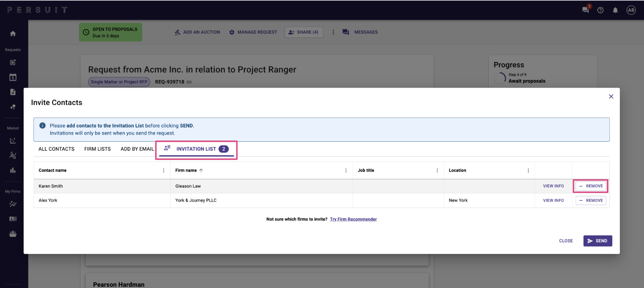644x288 pixels.
Task: Switch to the Firm Lists tab
Action: [97, 149]
